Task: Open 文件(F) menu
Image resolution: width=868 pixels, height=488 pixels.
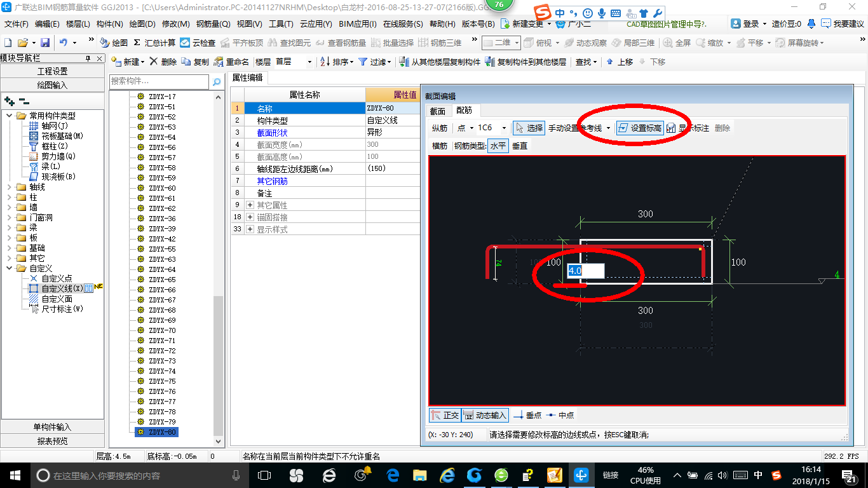Action: point(16,24)
